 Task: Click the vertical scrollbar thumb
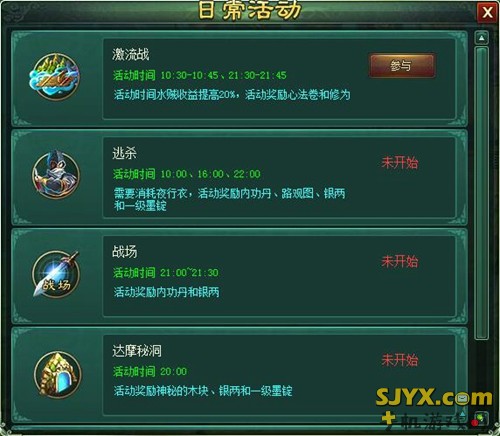[x=481, y=193]
